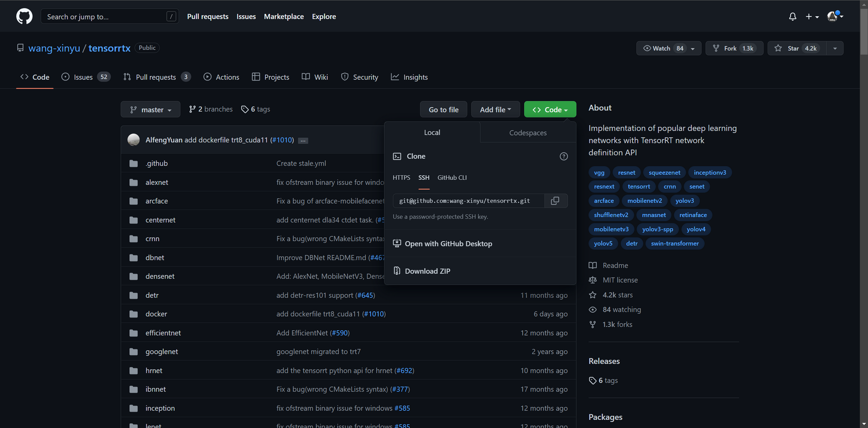Click the inception folder icon
Viewport: 868px width, 428px height.
point(133,408)
